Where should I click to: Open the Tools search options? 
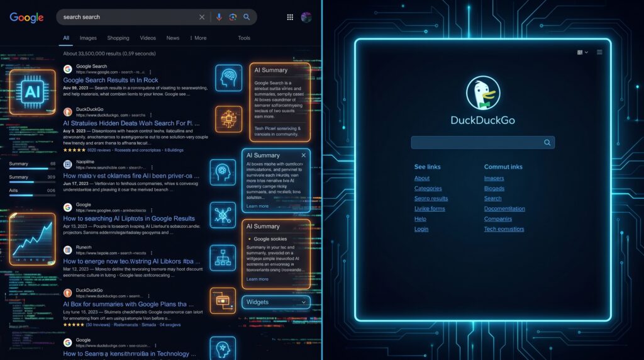[x=244, y=38]
